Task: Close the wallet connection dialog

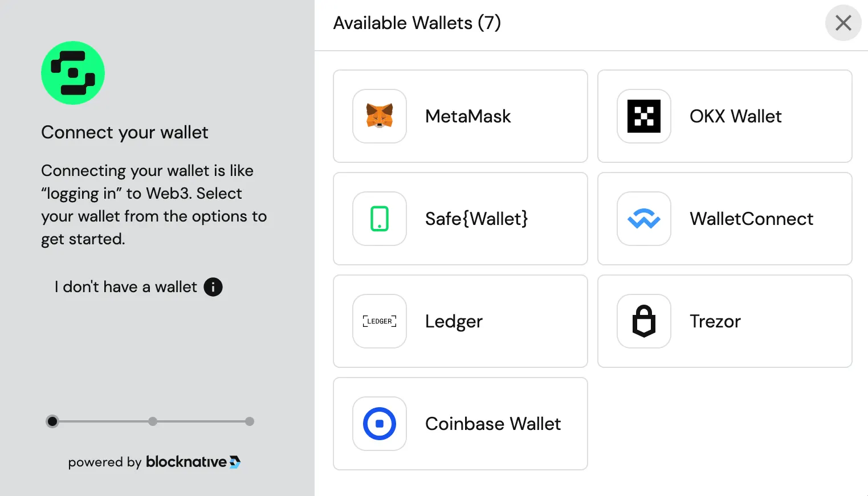Action: (843, 23)
